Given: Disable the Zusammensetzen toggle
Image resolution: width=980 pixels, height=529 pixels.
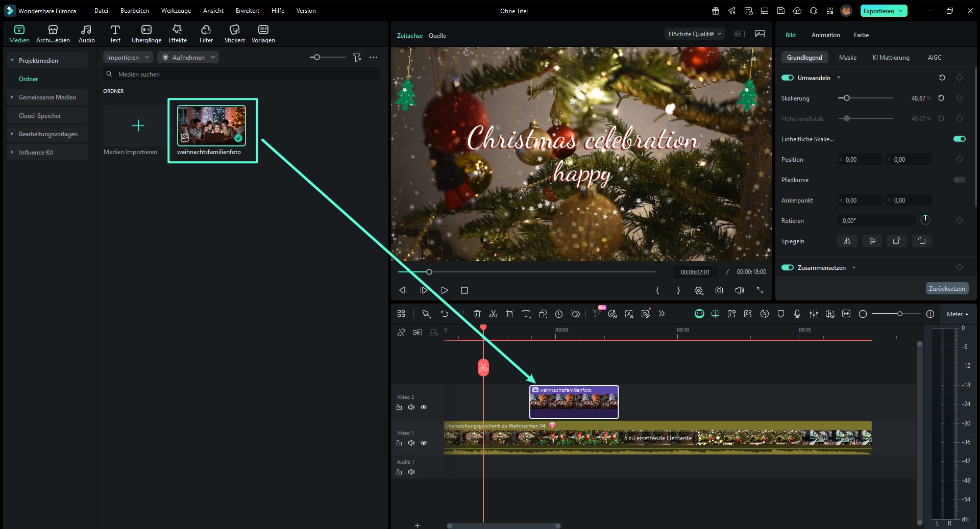Looking at the screenshot, I should pos(788,267).
